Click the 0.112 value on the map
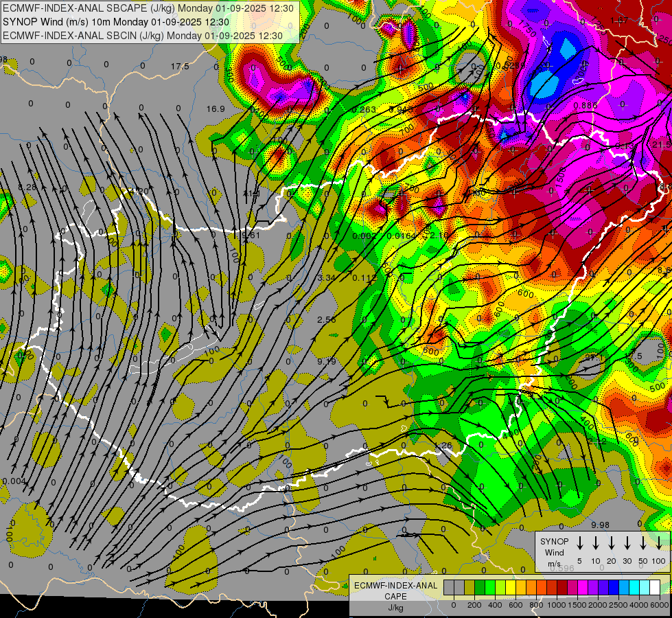 coord(364,277)
